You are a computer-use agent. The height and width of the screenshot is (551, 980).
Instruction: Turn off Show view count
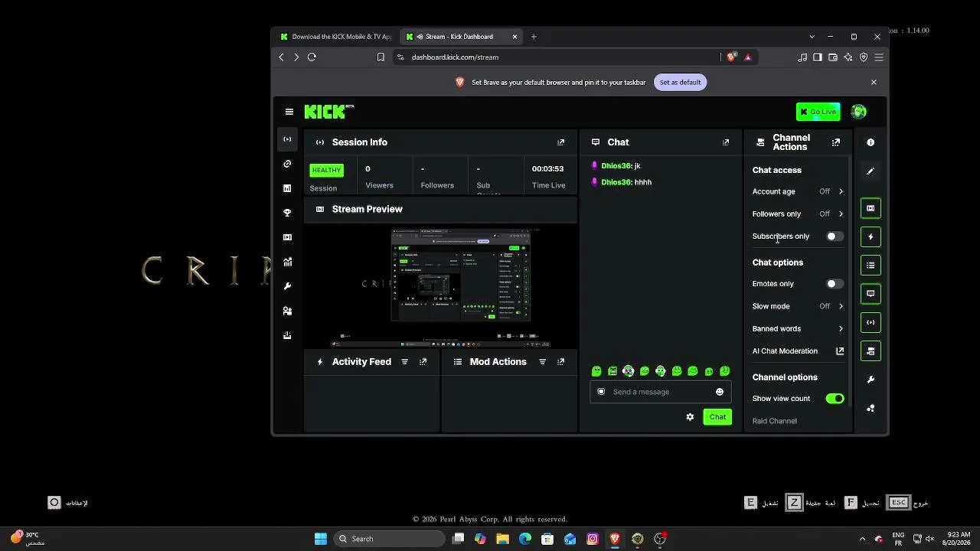(x=835, y=399)
